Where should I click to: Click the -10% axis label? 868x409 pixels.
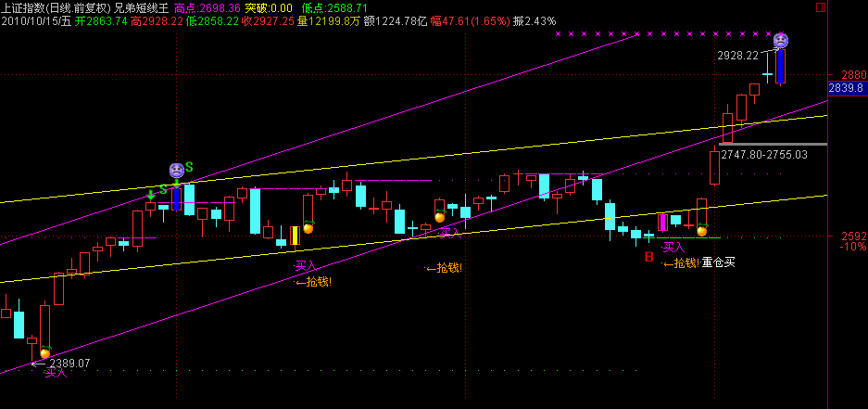tap(852, 247)
